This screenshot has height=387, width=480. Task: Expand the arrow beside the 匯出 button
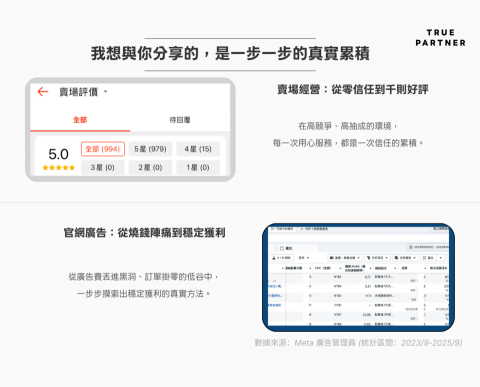[441, 258]
